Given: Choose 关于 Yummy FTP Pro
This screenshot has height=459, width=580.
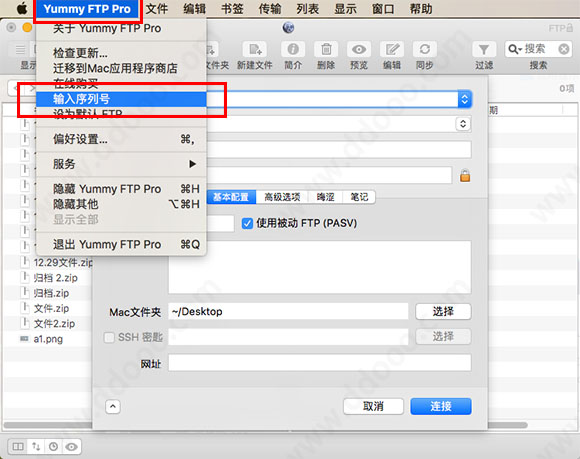Looking at the screenshot, I should click(121, 28).
